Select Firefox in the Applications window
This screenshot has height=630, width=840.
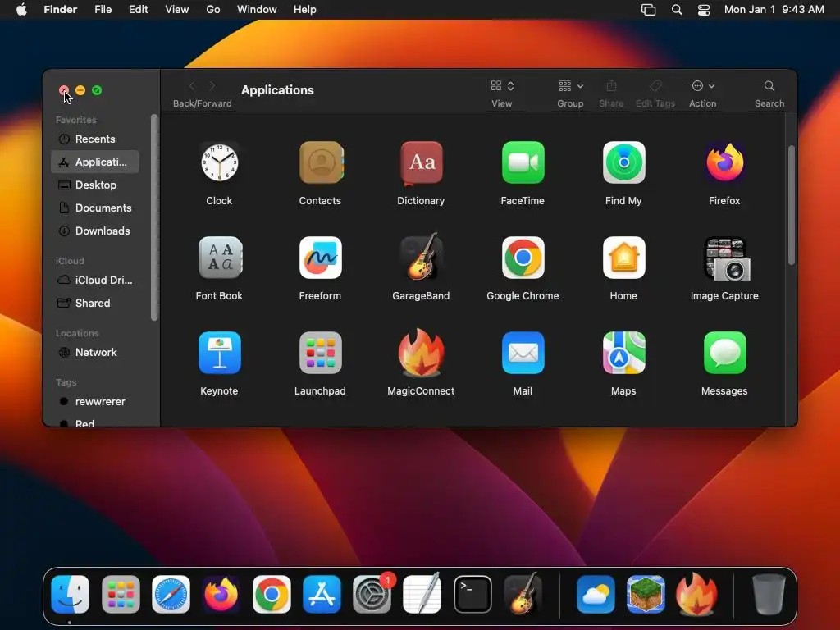[724, 162]
